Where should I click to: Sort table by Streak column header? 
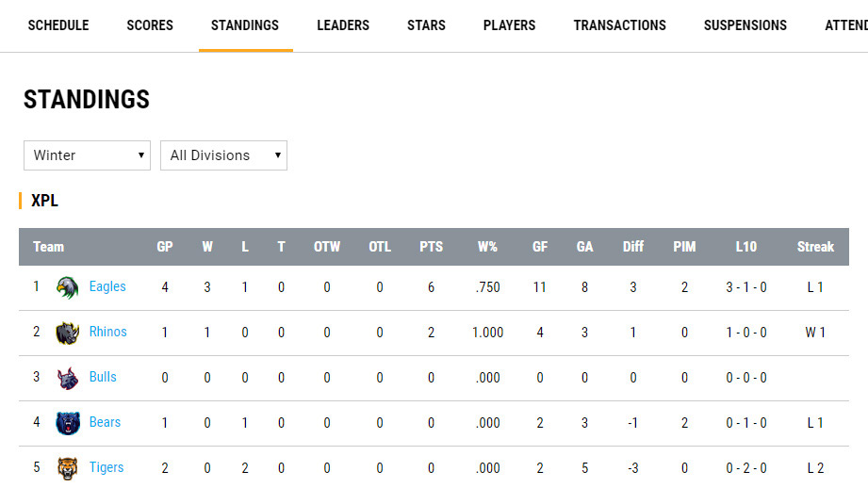coord(815,247)
